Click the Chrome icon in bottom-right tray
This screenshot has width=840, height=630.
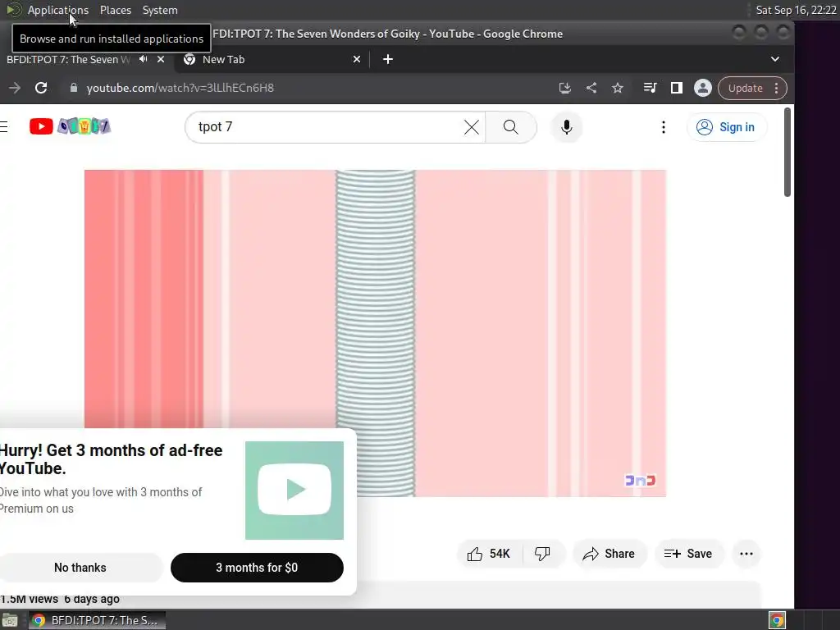coord(777,620)
